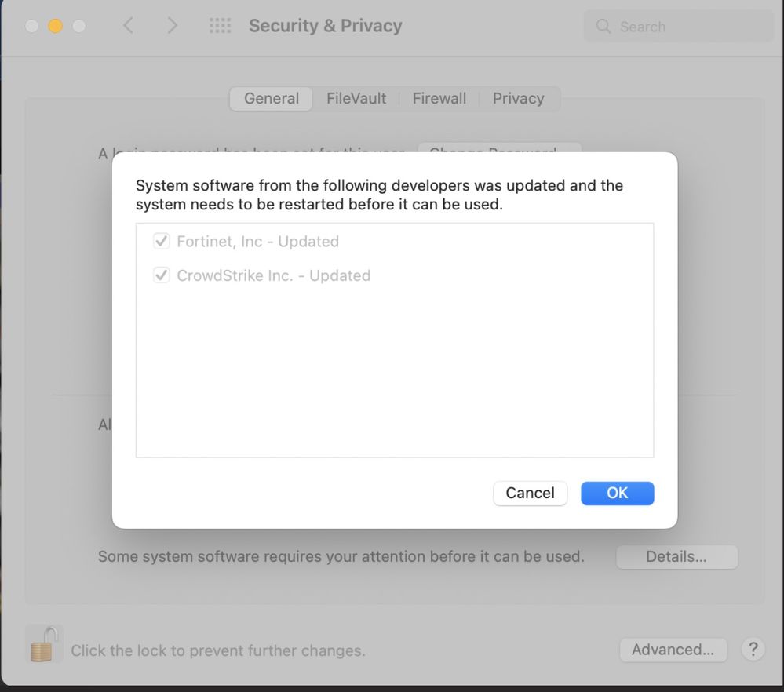Open Advanced... settings
Image resolution: width=784 pixels, height=692 pixels.
coord(673,650)
